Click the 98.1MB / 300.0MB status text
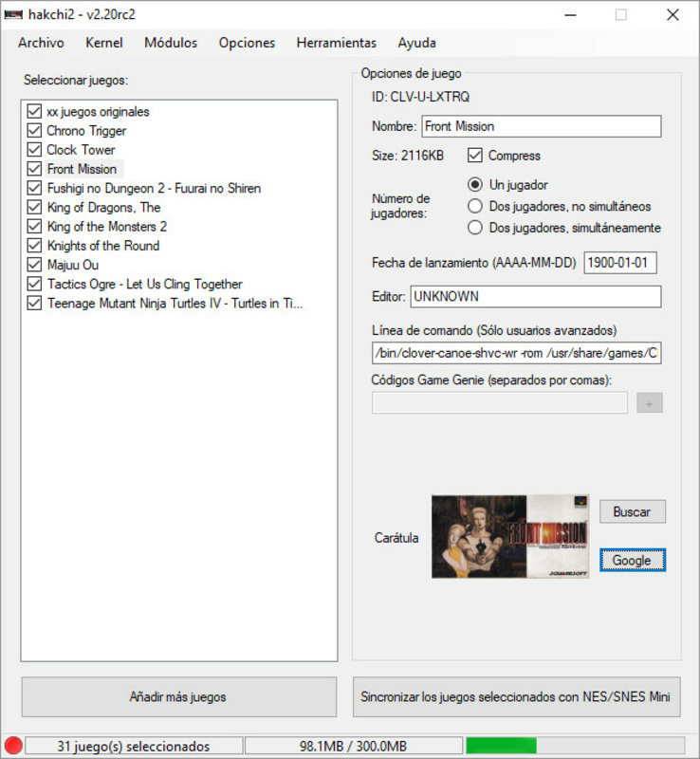 pyautogui.click(x=354, y=746)
